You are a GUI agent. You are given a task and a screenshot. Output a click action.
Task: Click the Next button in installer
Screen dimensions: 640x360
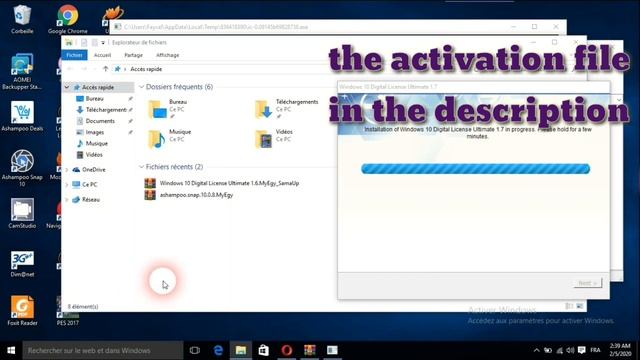(587, 283)
